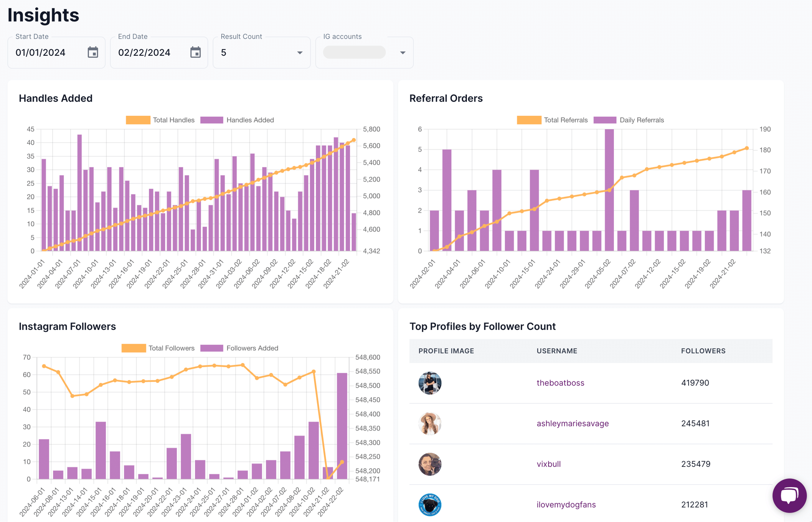812x522 pixels.
Task: Expand the IG accounts dropdown arrow
Action: click(402, 53)
